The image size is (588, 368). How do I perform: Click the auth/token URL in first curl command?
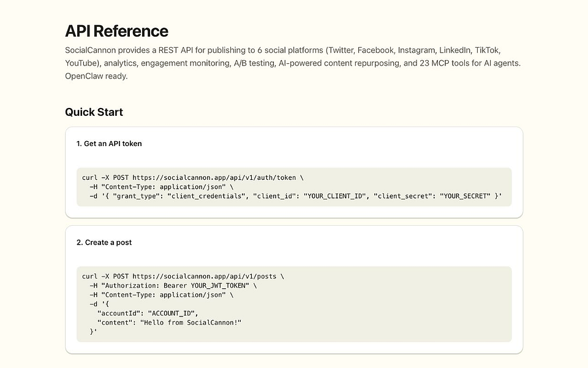(214, 178)
